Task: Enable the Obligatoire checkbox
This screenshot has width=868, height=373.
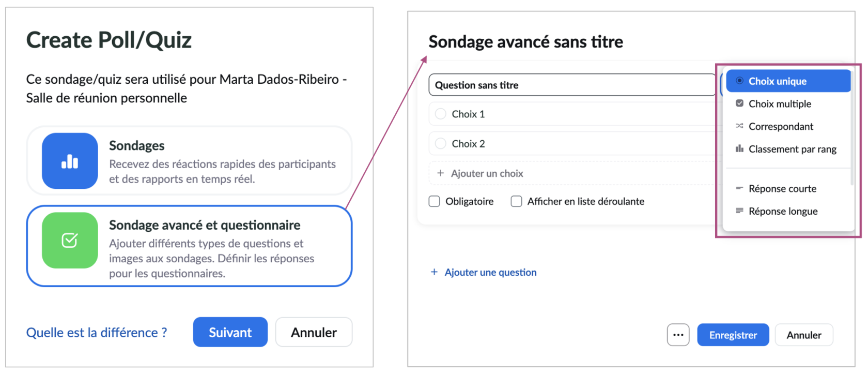Action: 435,201
